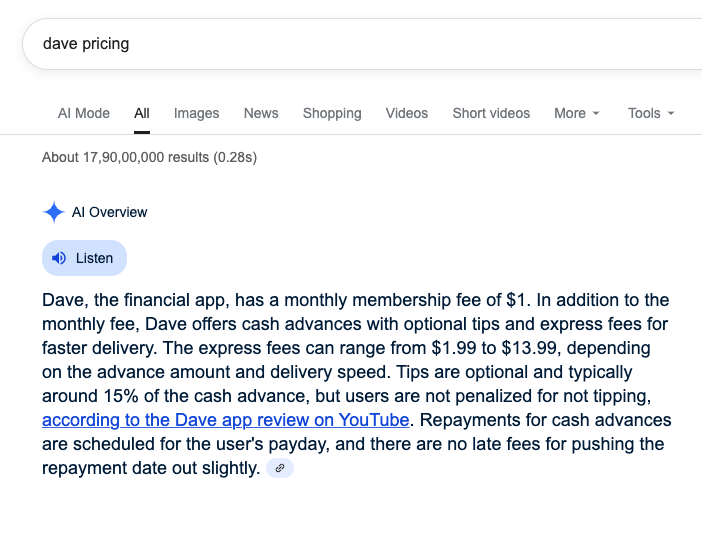Screen dimensions: 702x538
Task: Click the speaker icon in Listen
Action: [59, 258]
